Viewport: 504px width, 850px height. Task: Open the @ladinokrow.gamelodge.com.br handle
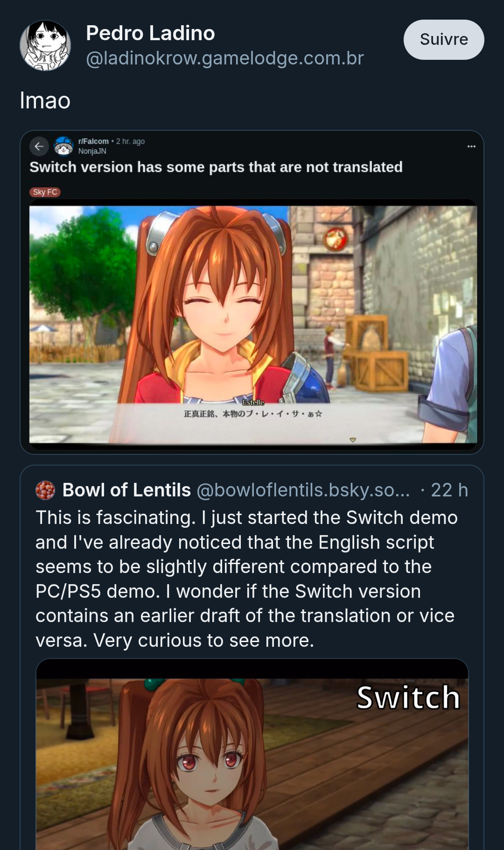tap(225, 58)
